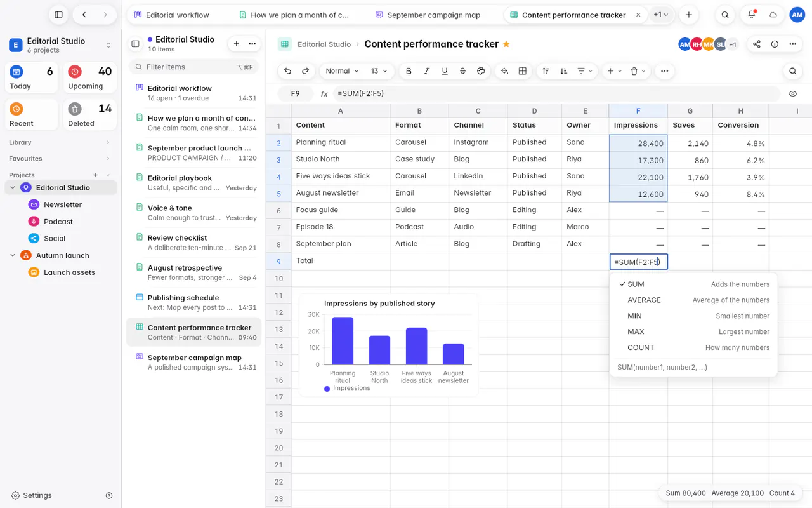Open Settings in the sidebar
The height and width of the screenshot is (508, 812).
pyautogui.click(x=32, y=495)
